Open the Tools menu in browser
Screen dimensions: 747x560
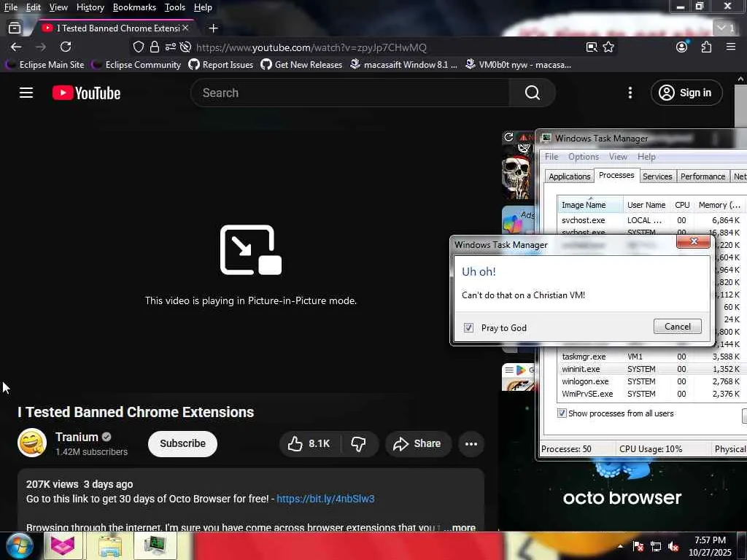pos(175,7)
